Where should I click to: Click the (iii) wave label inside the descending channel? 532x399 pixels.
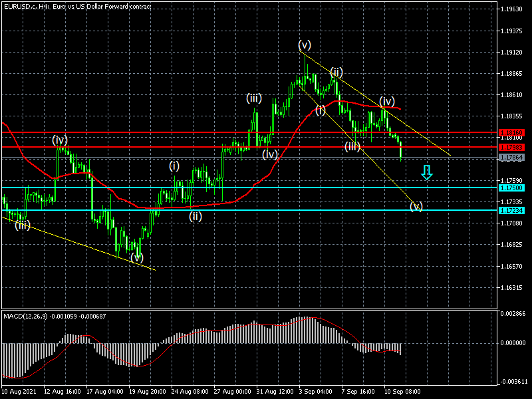(352, 146)
